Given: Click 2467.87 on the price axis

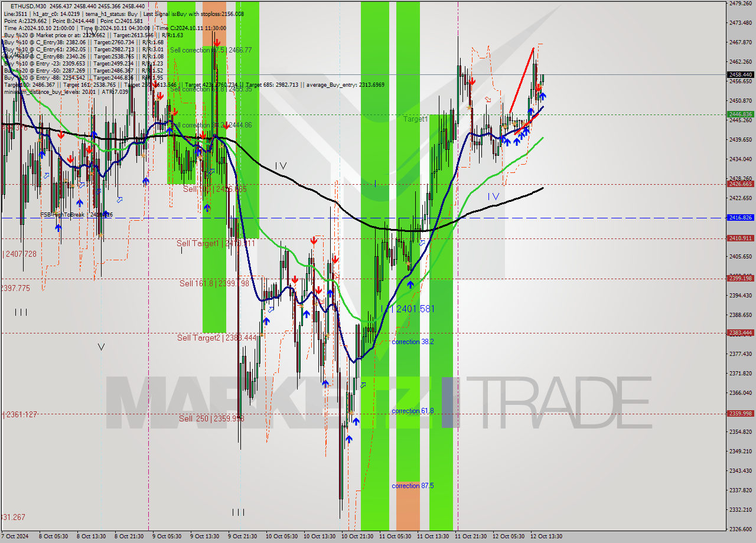Looking at the screenshot, I should tap(740, 42).
